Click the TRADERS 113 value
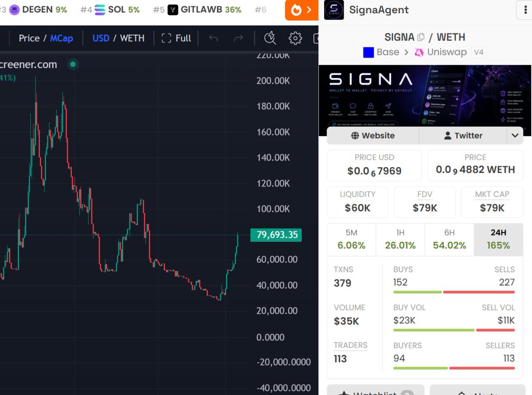 click(x=340, y=359)
